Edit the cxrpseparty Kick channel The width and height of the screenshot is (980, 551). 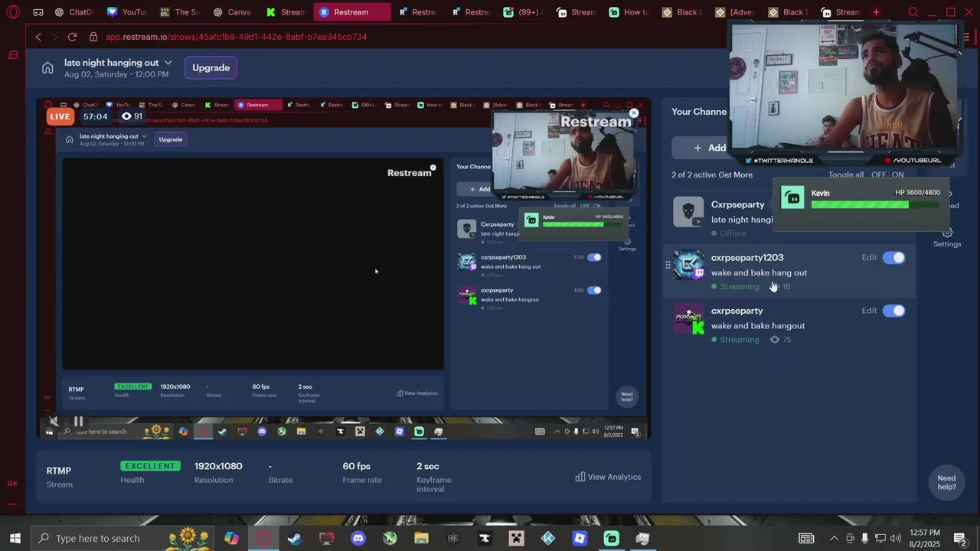pos(869,311)
